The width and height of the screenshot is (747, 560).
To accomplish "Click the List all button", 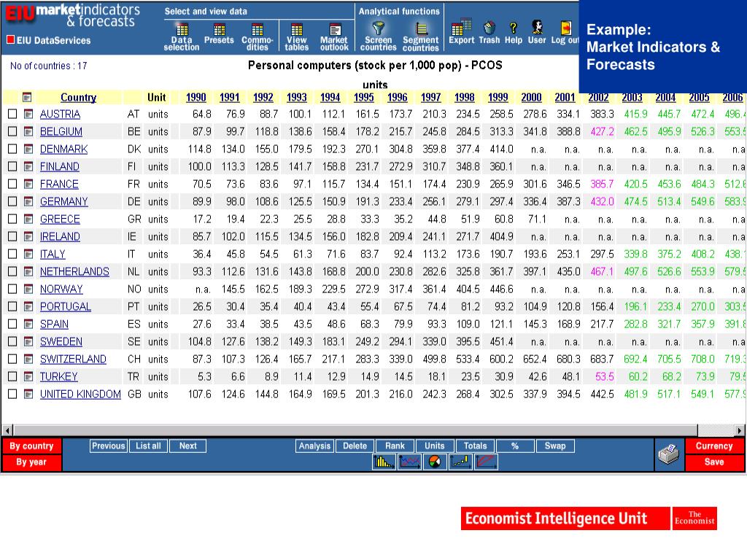I will coord(148,446).
